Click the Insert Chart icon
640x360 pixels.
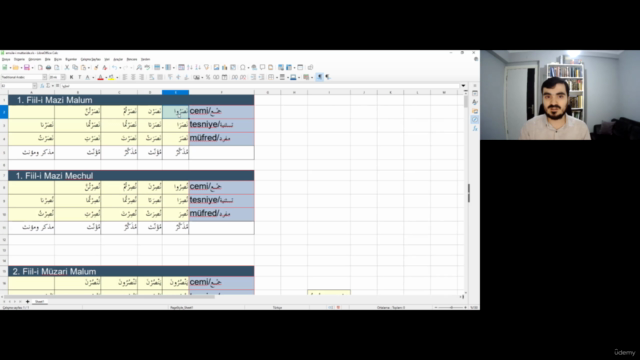click(224, 67)
